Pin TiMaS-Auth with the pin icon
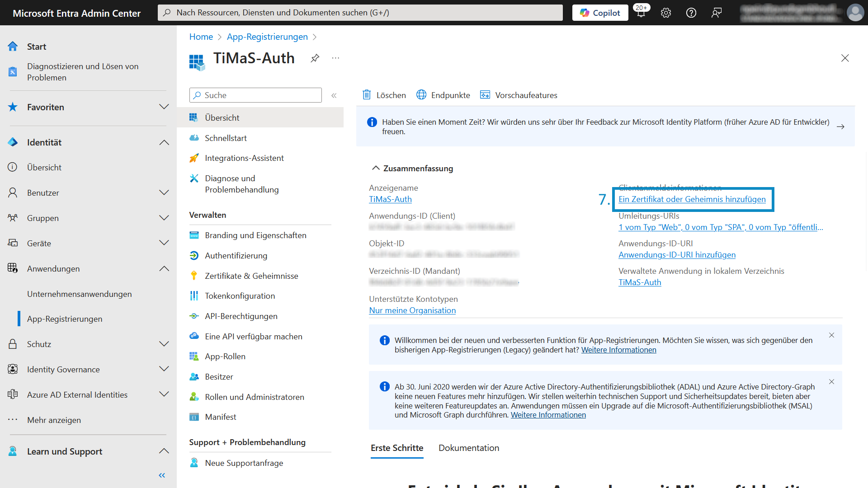The height and width of the screenshot is (488, 868). tap(315, 58)
